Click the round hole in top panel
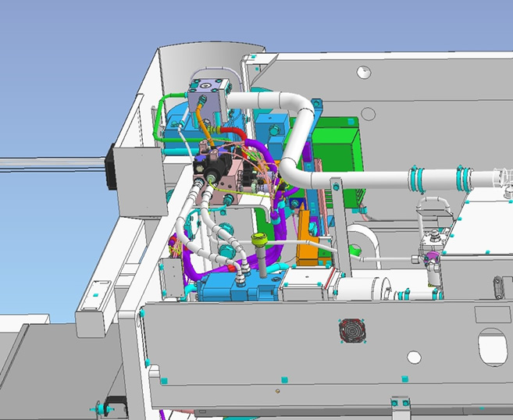Image resolution: width=513 pixels, height=420 pixels. (x=362, y=72)
